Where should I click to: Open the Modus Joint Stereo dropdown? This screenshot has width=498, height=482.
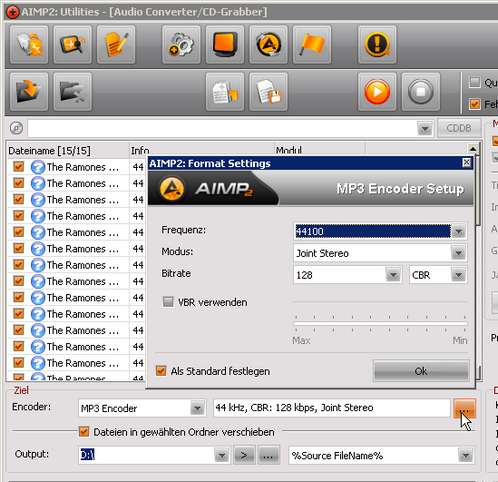click(x=459, y=253)
